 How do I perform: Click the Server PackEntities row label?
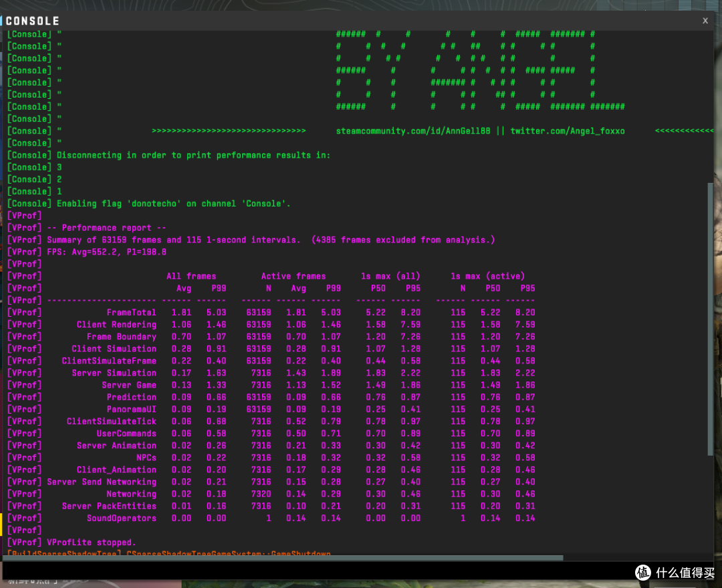click(109, 506)
